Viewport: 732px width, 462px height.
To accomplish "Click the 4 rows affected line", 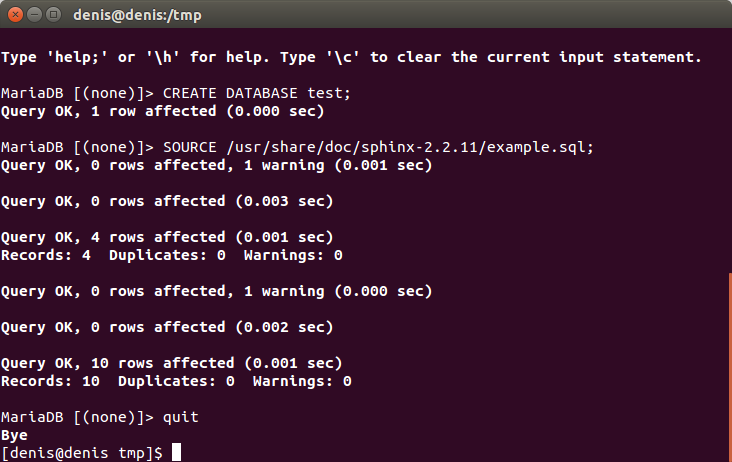I will coord(167,238).
